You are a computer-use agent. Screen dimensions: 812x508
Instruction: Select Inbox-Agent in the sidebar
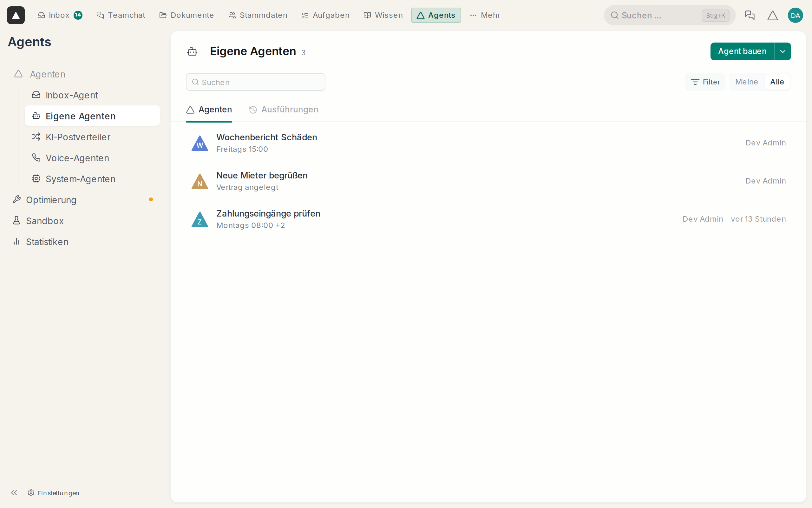point(92,95)
